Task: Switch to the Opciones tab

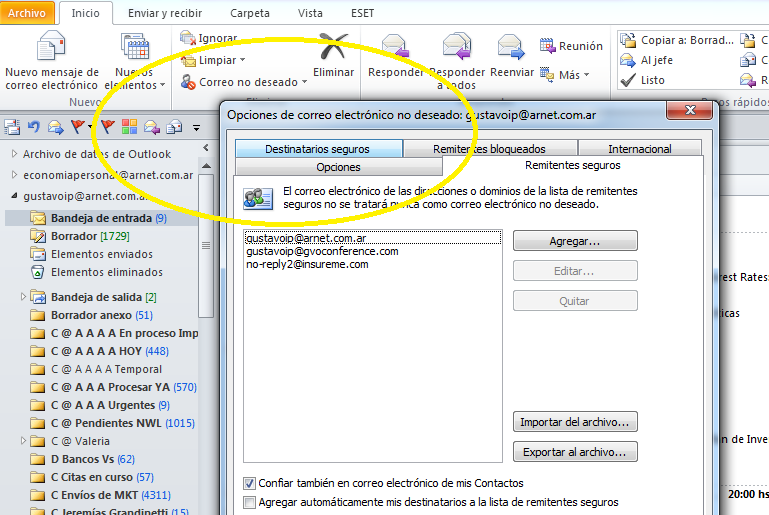Action: (338, 167)
